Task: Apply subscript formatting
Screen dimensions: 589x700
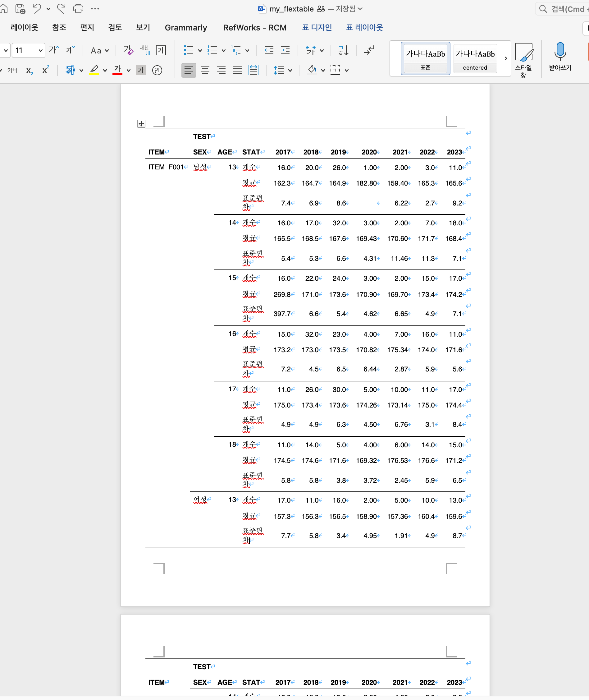Action: click(30, 71)
